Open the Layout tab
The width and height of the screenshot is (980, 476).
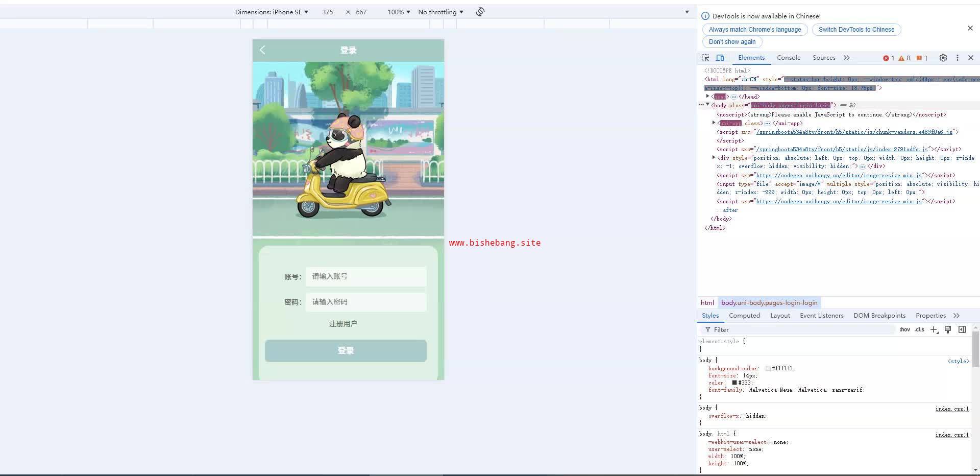tap(780, 316)
